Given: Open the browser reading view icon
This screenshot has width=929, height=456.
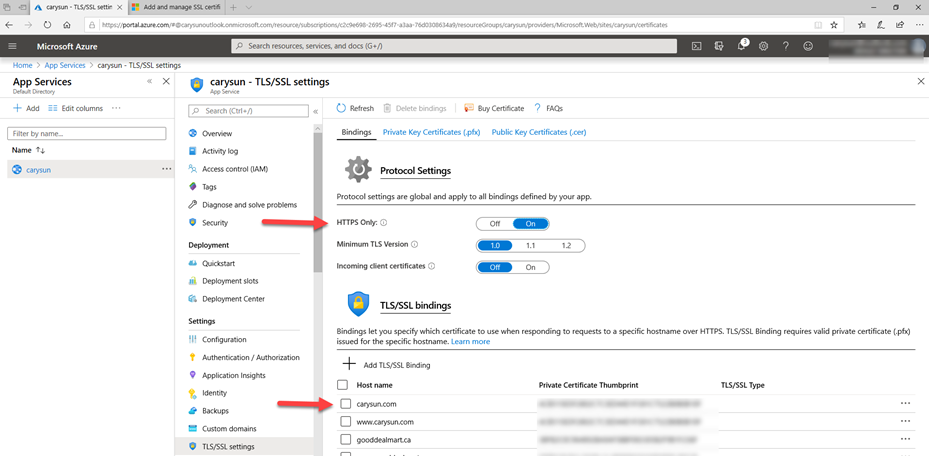Looking at the screenshot, I should (818, 25).
